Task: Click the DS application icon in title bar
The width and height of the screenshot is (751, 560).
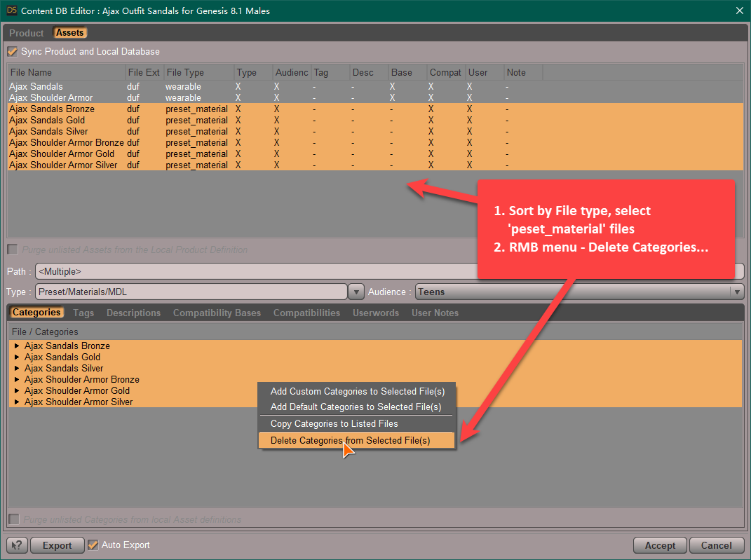Action: point(11,10)
